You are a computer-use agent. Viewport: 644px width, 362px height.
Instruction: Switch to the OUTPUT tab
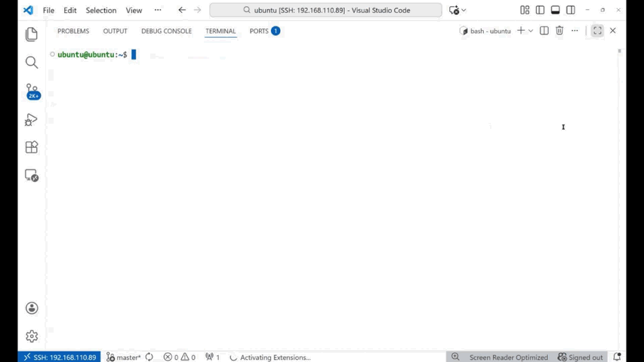coord(115,31)
